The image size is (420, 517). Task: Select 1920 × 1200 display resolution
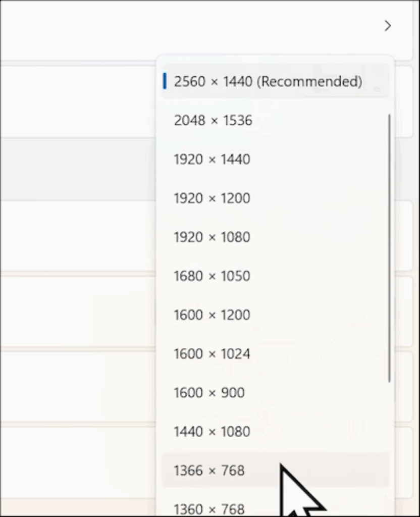click(212, 198)
